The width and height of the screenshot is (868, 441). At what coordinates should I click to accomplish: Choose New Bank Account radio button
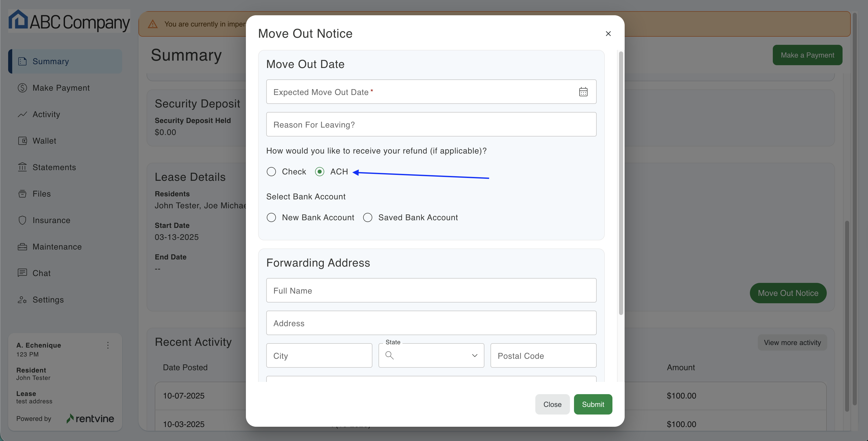tap(271, 217)
